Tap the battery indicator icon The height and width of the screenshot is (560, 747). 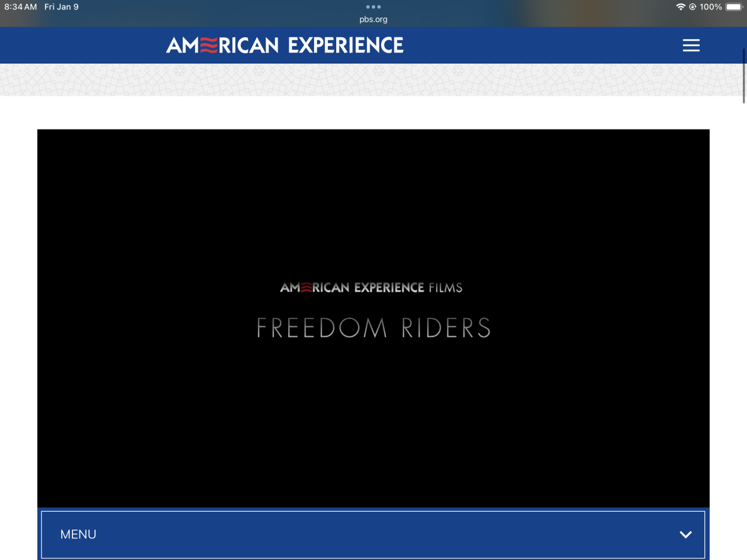point(734,7)
